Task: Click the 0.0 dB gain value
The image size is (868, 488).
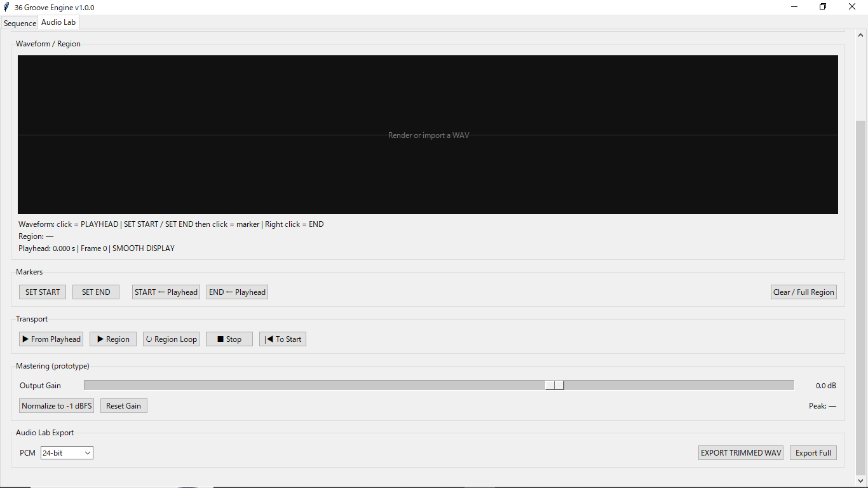Action: pyautogui.click(x=825, y=386)
